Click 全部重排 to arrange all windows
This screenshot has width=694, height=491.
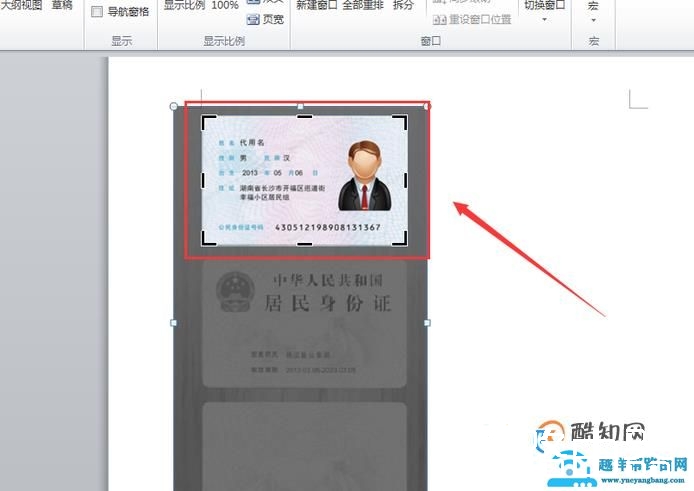point(363,5)
